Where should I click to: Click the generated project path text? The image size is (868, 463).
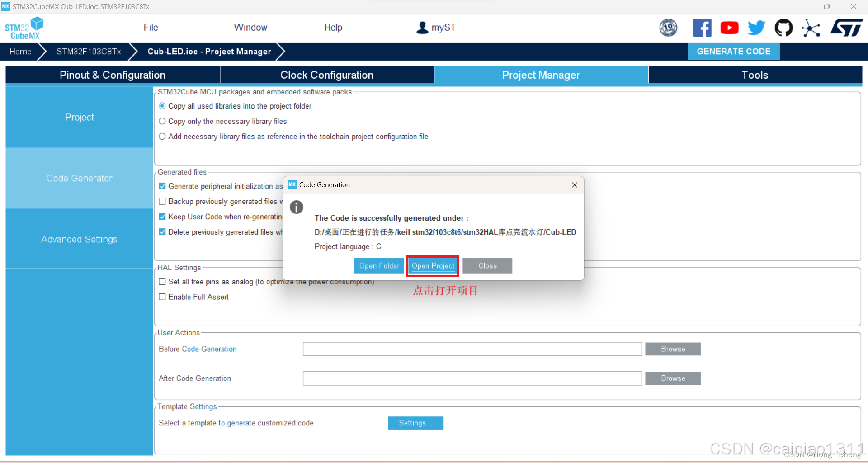pyautogui.click(x=445, y=232)
